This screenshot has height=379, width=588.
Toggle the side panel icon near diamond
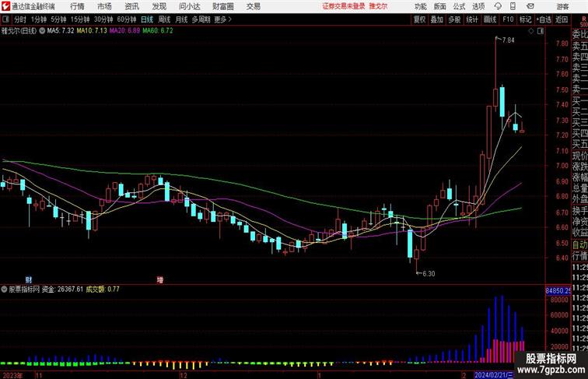point(540,31)
